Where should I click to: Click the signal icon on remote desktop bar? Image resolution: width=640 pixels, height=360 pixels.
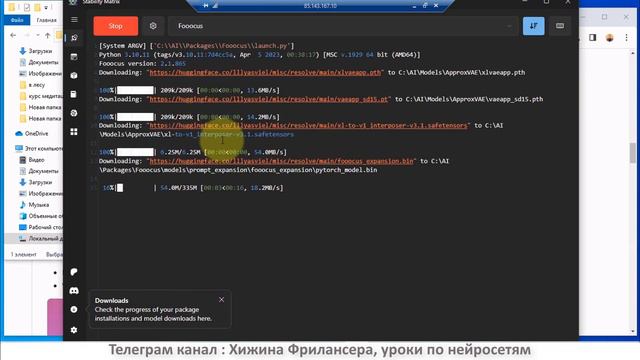(x=215, y=6)
